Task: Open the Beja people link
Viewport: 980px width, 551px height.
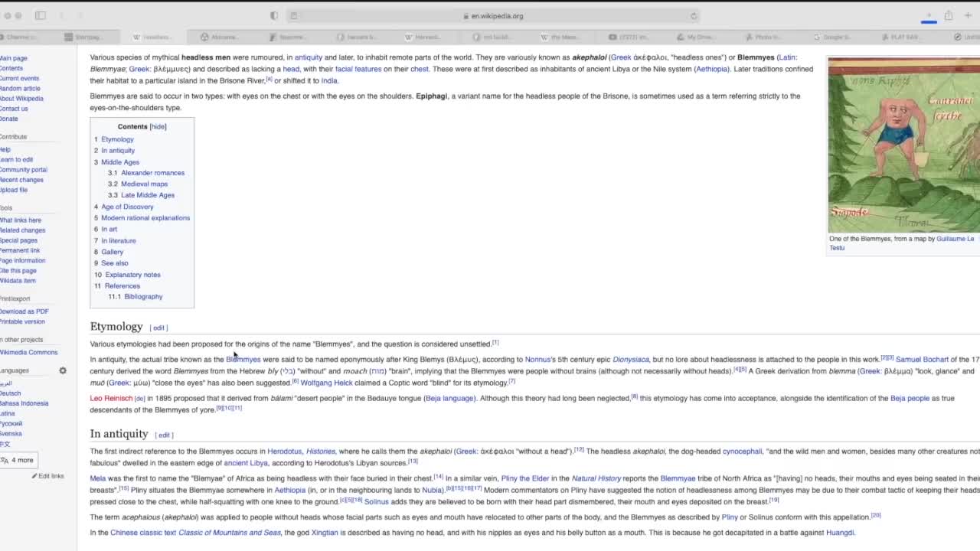Action: click(910, 398)
